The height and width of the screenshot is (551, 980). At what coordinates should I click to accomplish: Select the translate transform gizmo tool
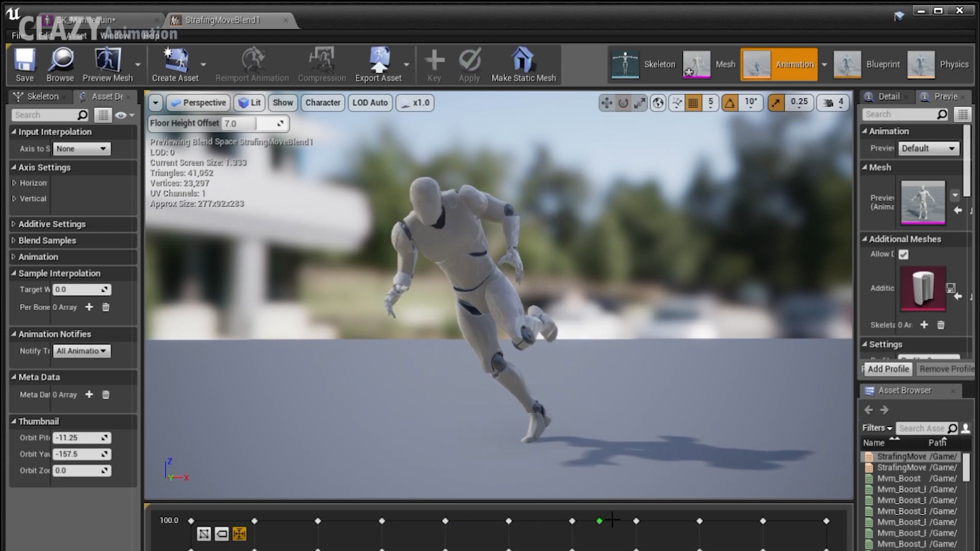(x=607, y=103)
